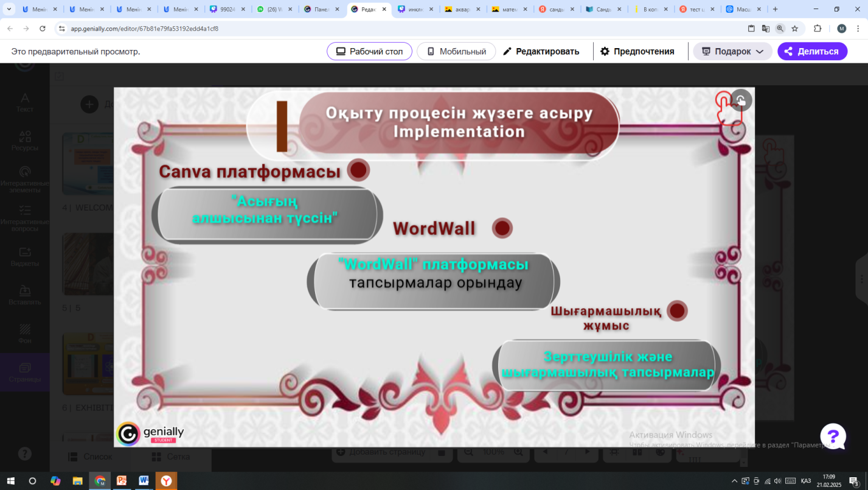The width and height of the screenshot is (868, 490).
Task: Click the Оқыту процесін жүзеге асыру title
Action: [x=459, y=122]
